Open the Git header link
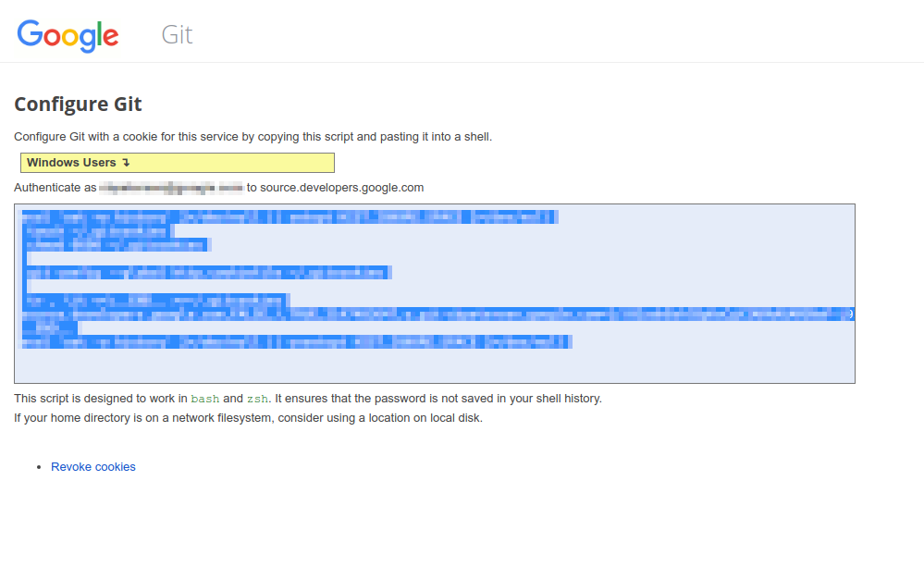The image size is (924, 567). (x=177, y=35)
